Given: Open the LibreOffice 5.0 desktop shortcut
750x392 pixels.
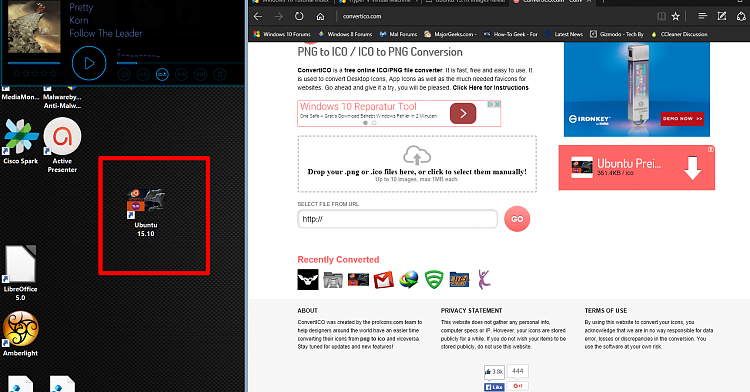Looking at the screenshot, I should tap(20, 273).
